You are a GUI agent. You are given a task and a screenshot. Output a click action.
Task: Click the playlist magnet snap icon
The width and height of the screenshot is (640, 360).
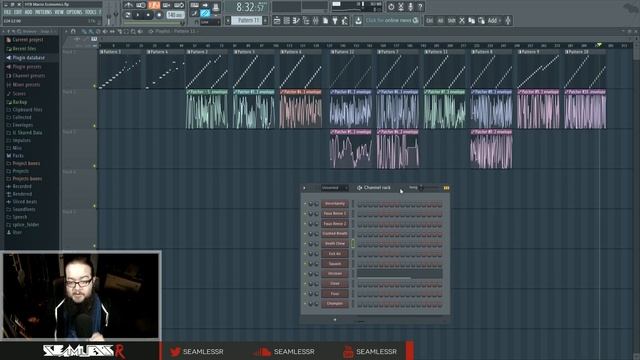73,31
